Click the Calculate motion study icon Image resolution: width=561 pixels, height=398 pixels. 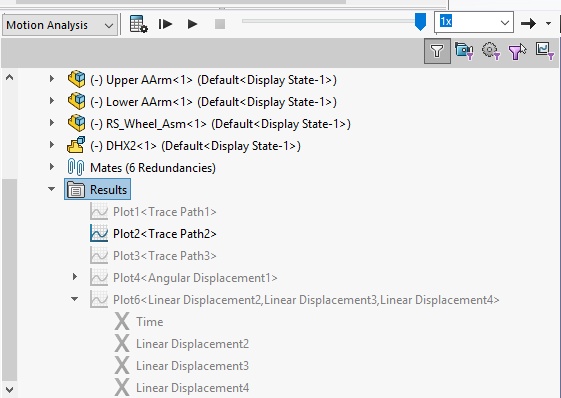pos(138,24)
